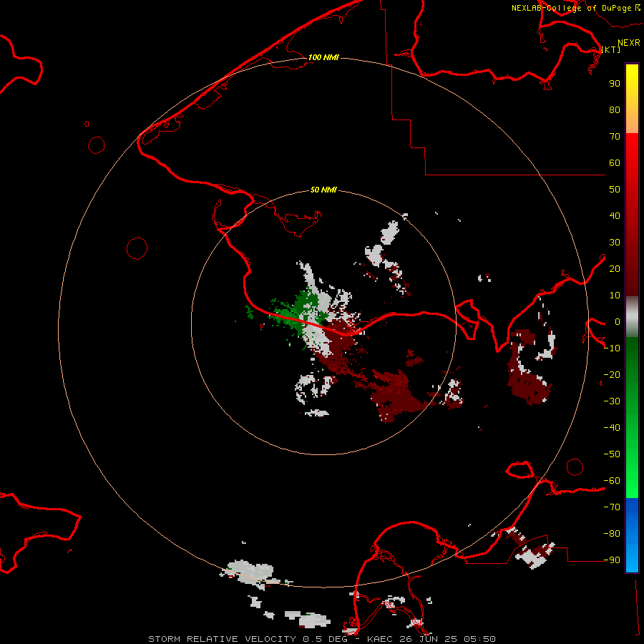Click the -10 scale label
Screen dimensions: 644x644
pyautogui.click(x=612, y=348)
